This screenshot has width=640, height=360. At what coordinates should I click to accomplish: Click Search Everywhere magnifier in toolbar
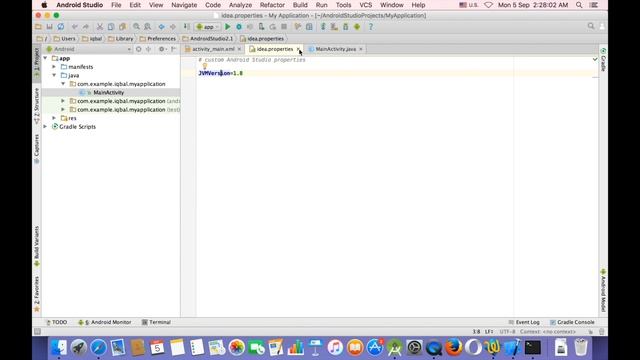tap(591, 26)
